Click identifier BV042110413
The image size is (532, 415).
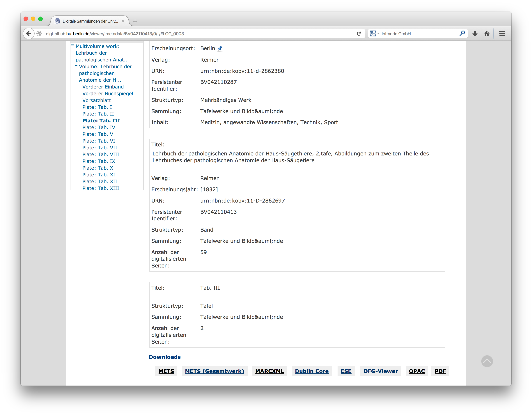coord(219,212)
